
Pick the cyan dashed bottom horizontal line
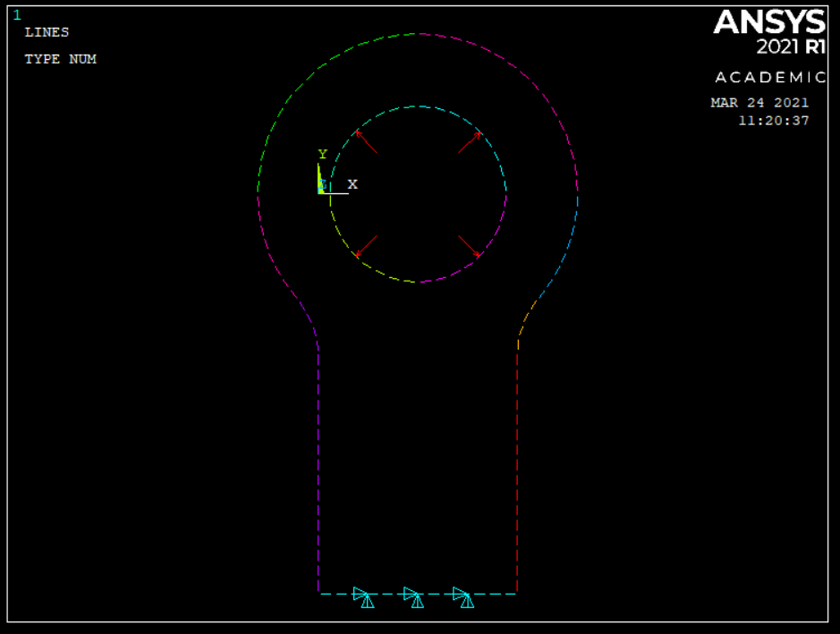[418, 594]
